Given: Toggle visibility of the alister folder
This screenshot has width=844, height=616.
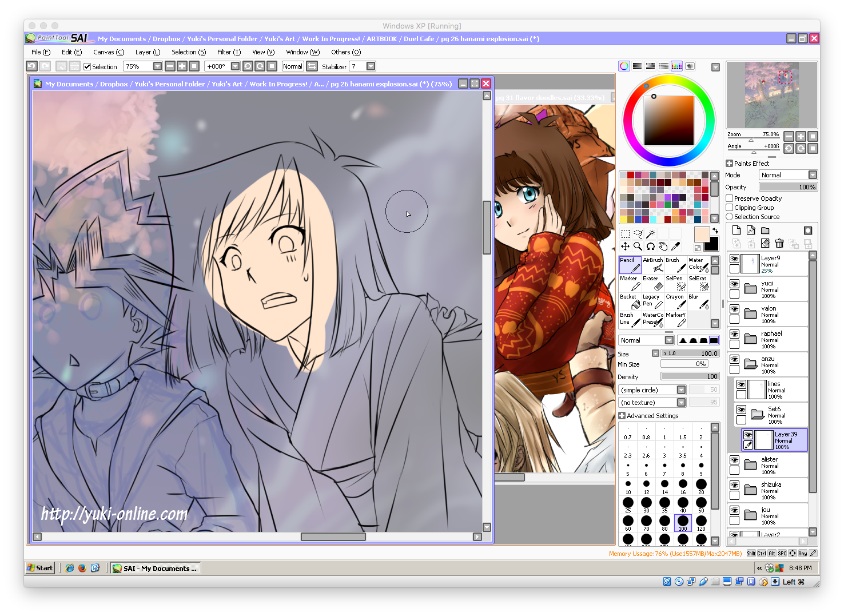Looking at the screenshot, I should [x=734, y=460].
